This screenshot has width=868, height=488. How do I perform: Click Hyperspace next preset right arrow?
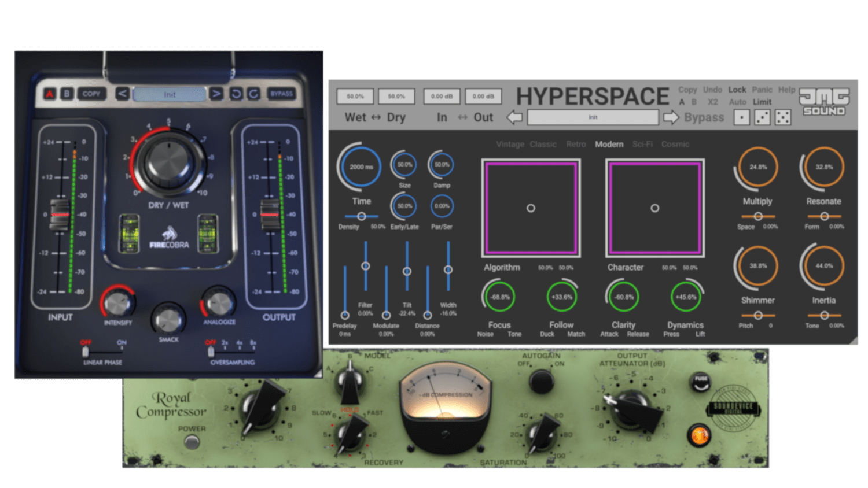coord(671,117)
